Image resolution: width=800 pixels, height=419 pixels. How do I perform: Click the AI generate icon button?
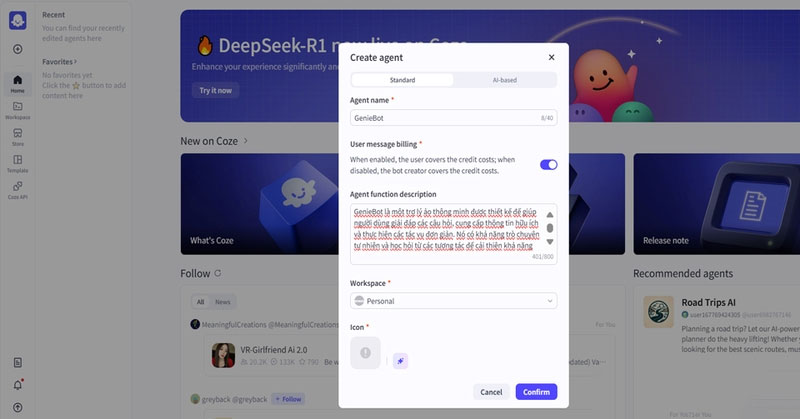pos(400,361)
